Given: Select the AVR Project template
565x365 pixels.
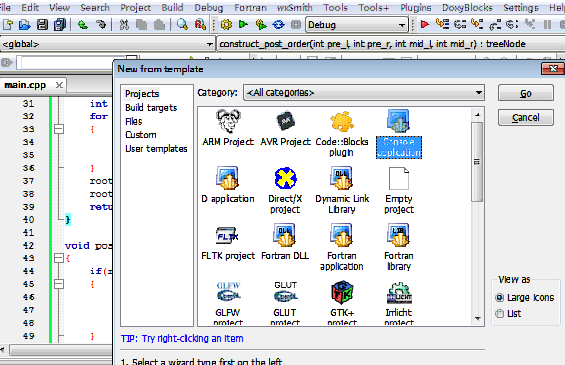Looking at the screenshot, I should pyautogui.click(x=285, y=128).
